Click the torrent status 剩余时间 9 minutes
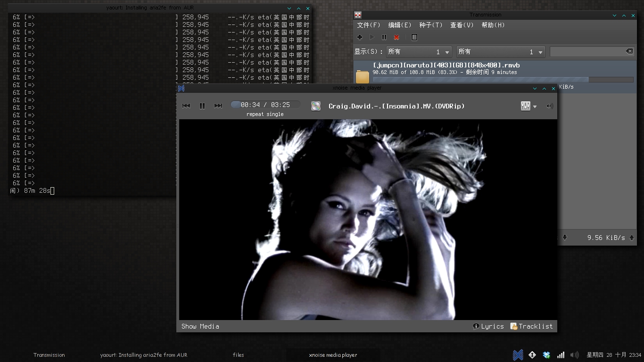 [492, 73]
